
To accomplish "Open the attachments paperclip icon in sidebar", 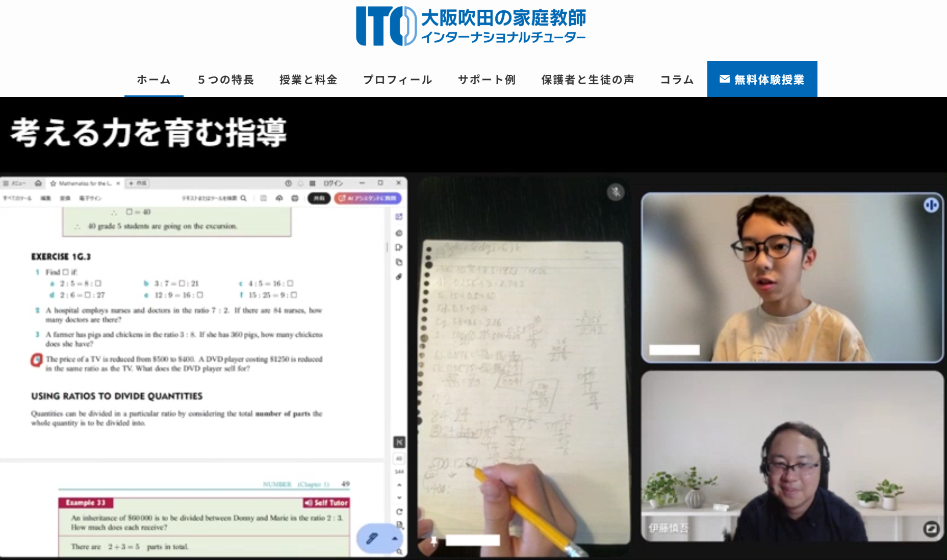I will tap(399, 276).
